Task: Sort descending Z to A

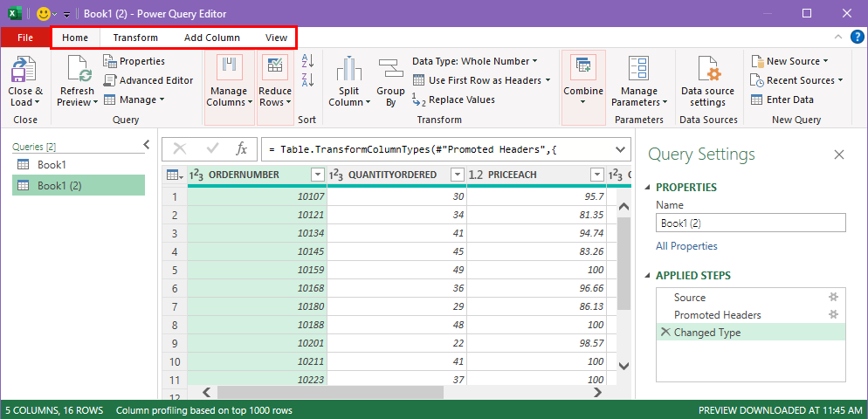Action: pyautogui.click(x=307, y=79)
